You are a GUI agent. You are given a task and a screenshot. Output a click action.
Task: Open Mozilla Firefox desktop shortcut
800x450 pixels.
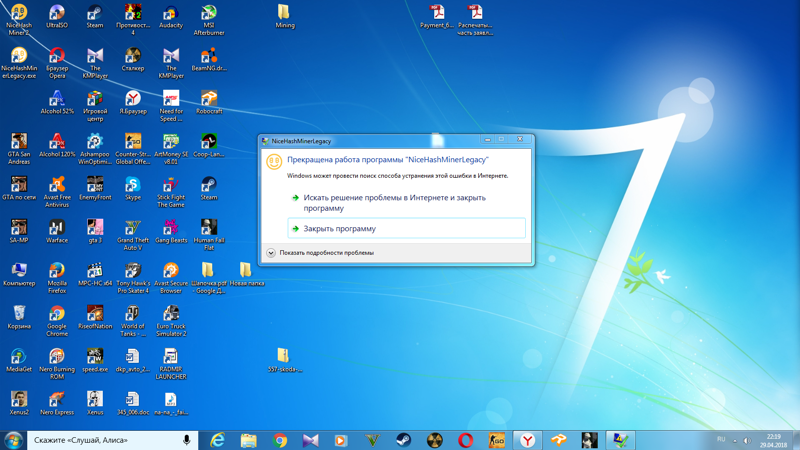(57, 278)
